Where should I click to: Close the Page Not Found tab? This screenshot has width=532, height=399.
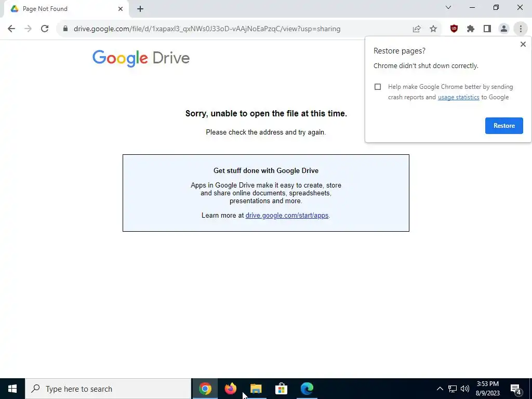pyautogui.click(x=121, y=9)
